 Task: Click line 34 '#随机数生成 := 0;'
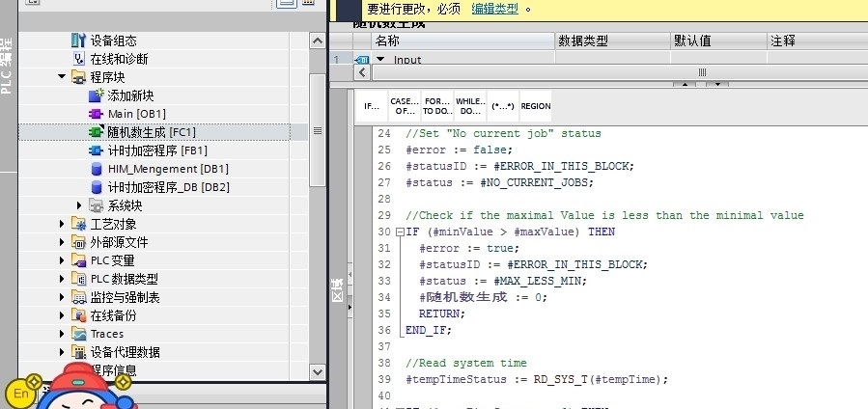tap(483, 297)
